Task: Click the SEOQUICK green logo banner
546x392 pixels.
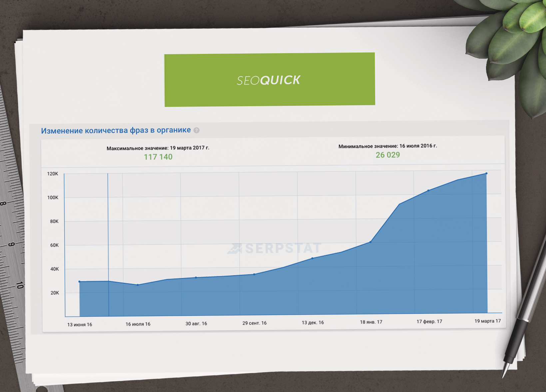Action: click(x=270, y=80)
